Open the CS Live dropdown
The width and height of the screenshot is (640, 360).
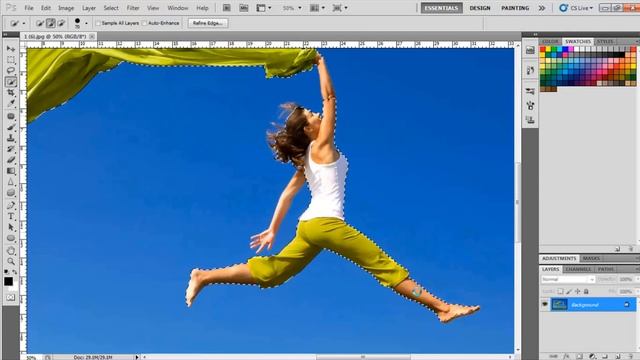(576, 8)
